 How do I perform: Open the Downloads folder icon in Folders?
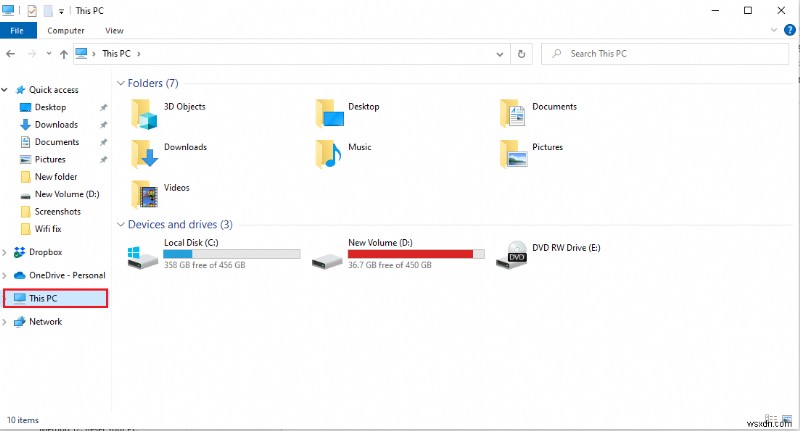point(144,154)
